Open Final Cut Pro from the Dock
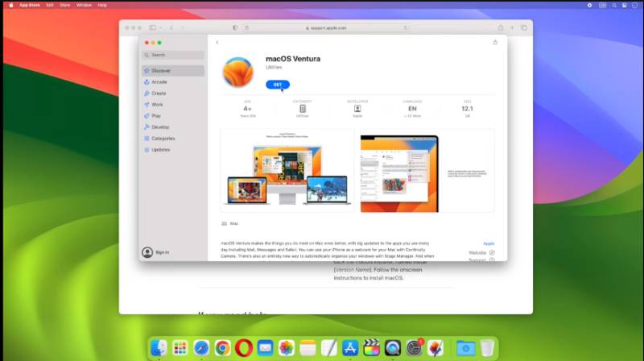The height and width of the screenshot is (361, 644). tap(371, 348)
